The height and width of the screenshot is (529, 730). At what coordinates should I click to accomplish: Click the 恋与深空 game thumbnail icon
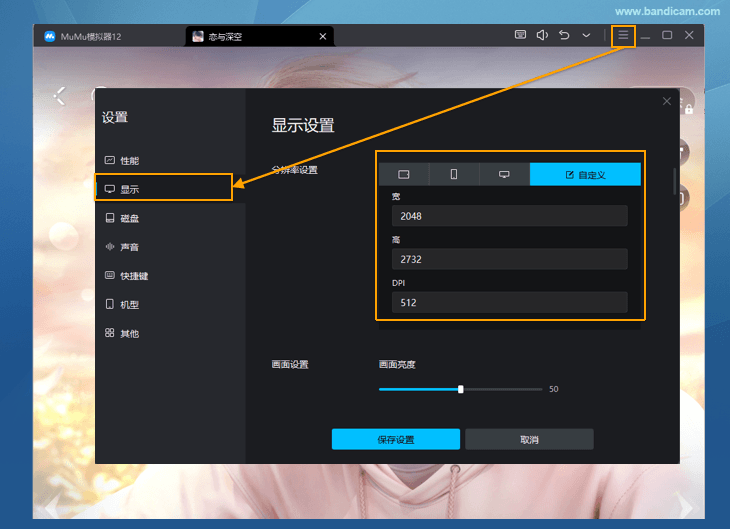click(198, 36)
